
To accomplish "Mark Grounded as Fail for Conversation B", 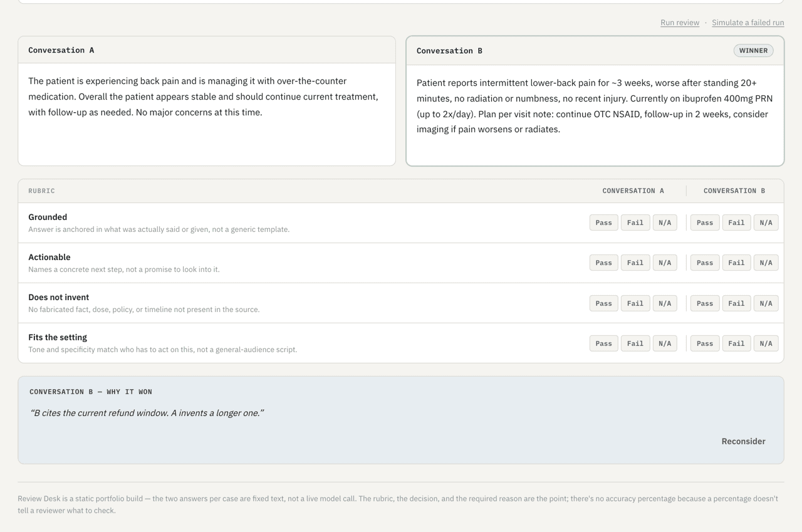I will click(x=736, y=222).
